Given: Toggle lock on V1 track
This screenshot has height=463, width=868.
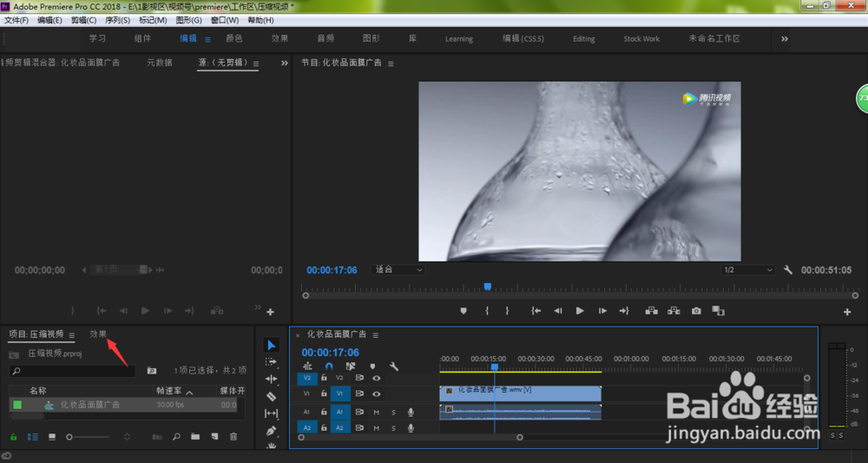Looking at the screenshot, I should (324, 394).
